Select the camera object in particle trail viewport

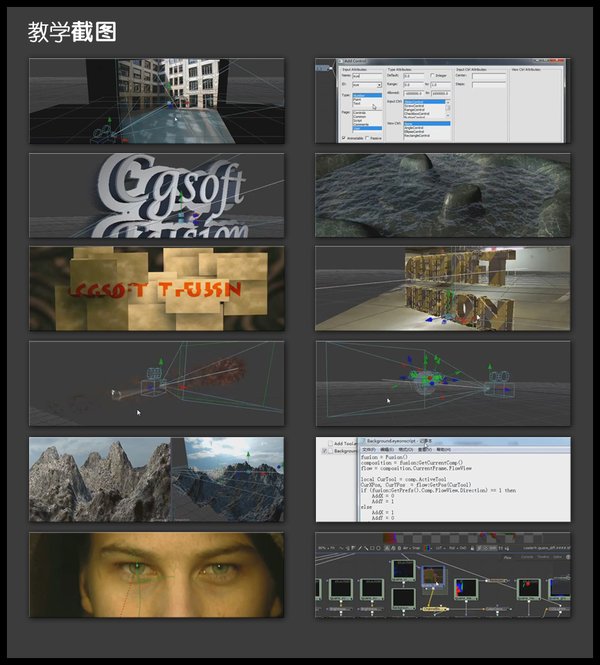[x=153, y=383]
